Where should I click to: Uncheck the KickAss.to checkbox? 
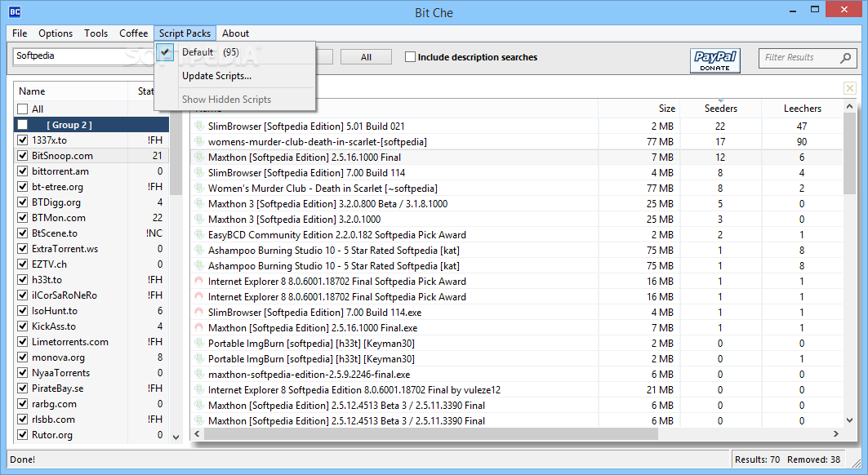[23, 326]
